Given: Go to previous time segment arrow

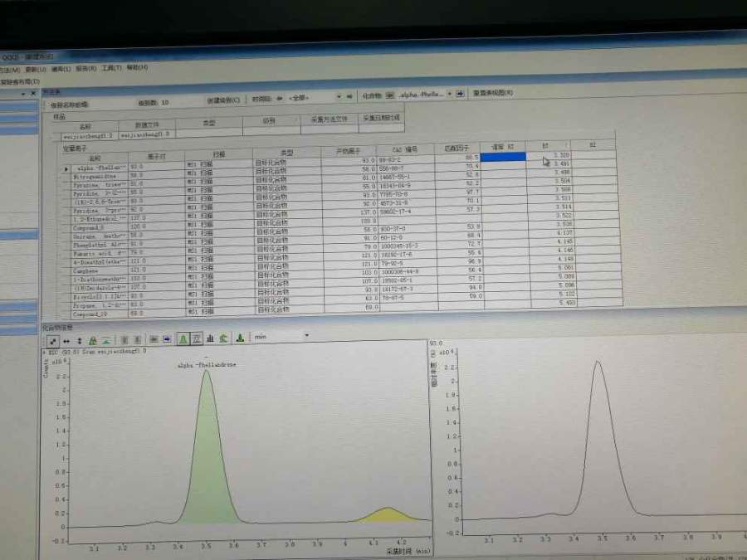Looking at the screenshot, I should (x=280, y=99).
